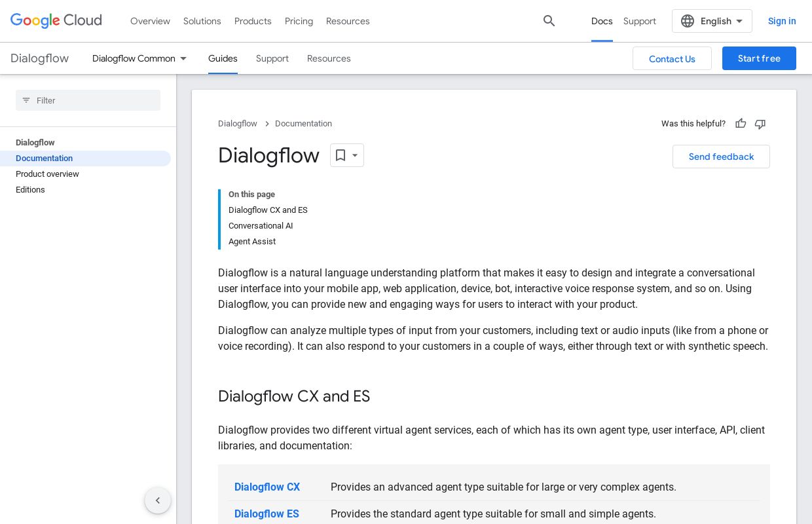Image resolution: width=812 pixels, height=524 pixels.
Task: Select the Guides tab
Action: point(223,58)
